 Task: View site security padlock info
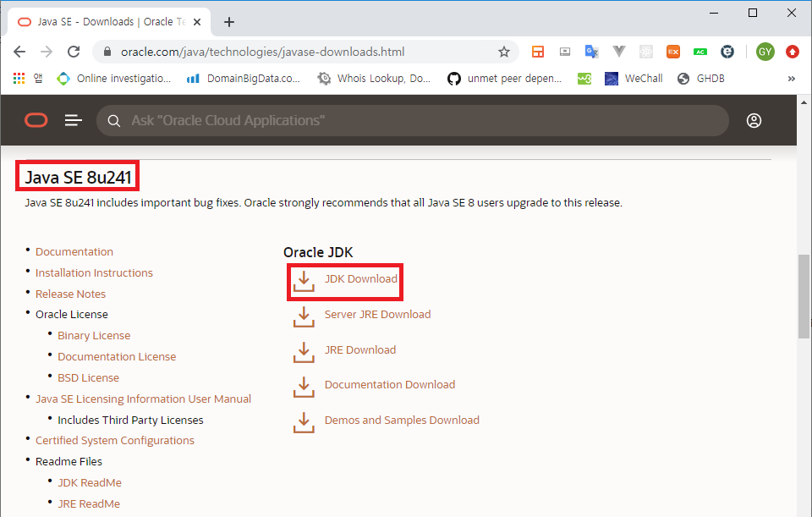[107, 52]
